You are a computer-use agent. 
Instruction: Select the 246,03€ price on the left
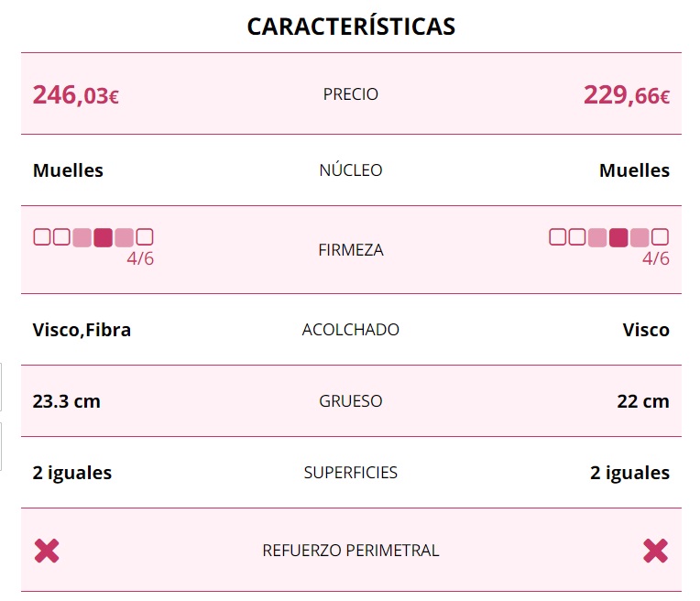[76, 94]
